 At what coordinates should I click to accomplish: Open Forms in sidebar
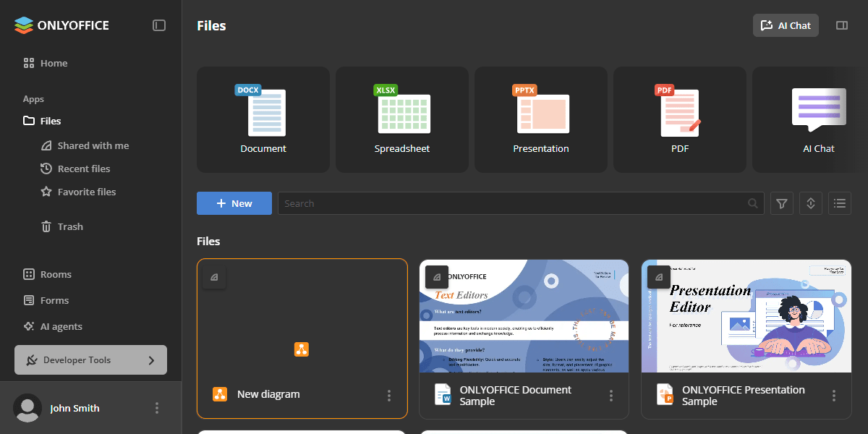46,300
